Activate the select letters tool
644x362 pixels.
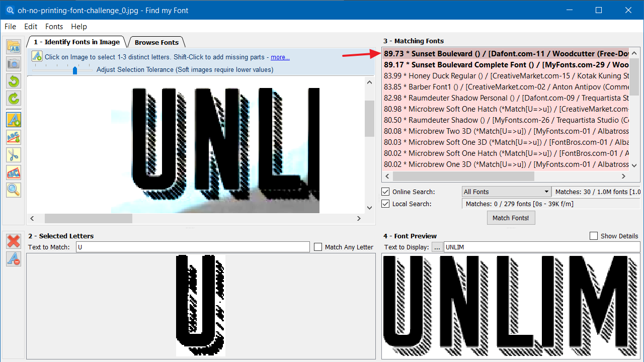14,120
